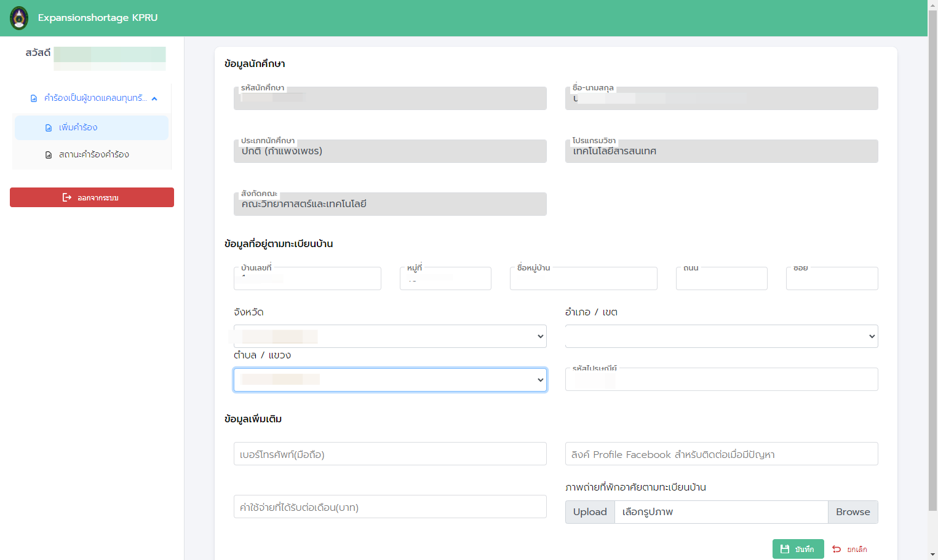Click the Browse button for house photo

coord(853,512)
